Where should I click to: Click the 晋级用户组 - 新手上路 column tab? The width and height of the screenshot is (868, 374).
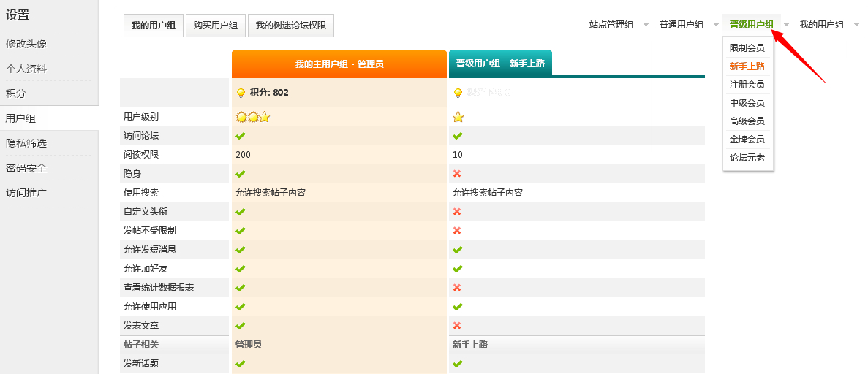500,63
